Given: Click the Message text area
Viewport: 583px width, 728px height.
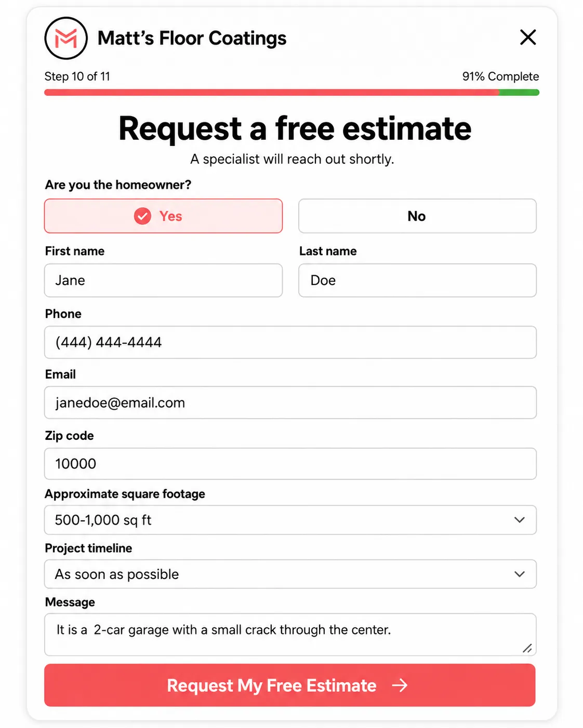Looking at the screenshot, I should coord(290,635).
